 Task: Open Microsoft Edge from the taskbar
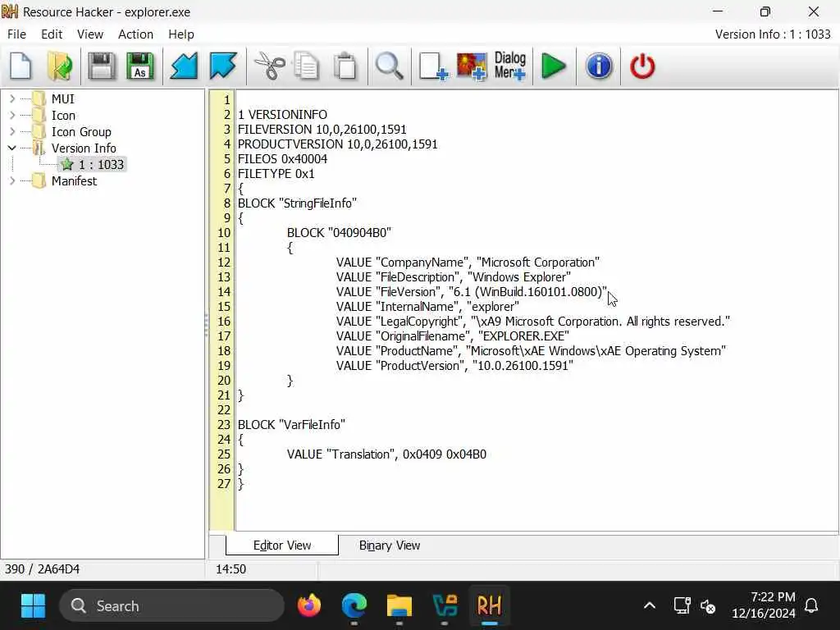[354, 606]
